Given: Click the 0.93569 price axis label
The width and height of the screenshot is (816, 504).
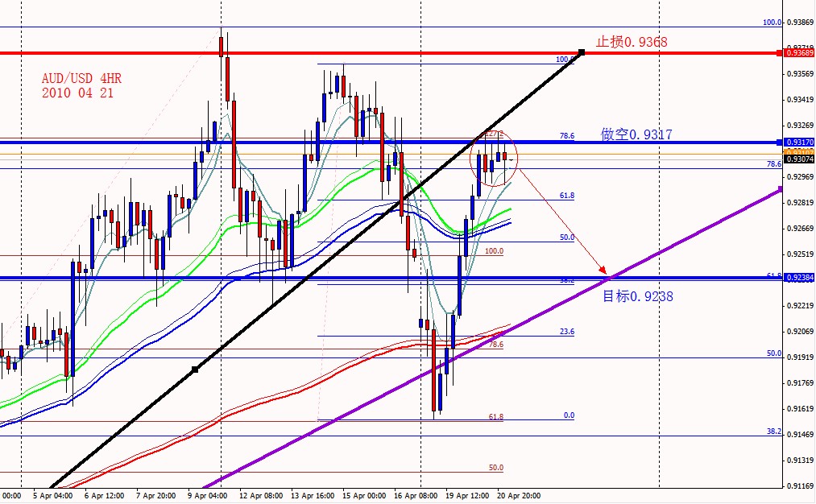Looking at the screenshot, I should 800,74.
